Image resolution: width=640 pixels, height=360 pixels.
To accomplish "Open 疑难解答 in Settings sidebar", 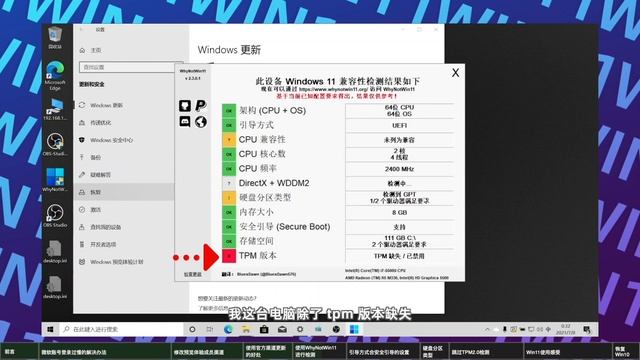I will click(100, 175).
